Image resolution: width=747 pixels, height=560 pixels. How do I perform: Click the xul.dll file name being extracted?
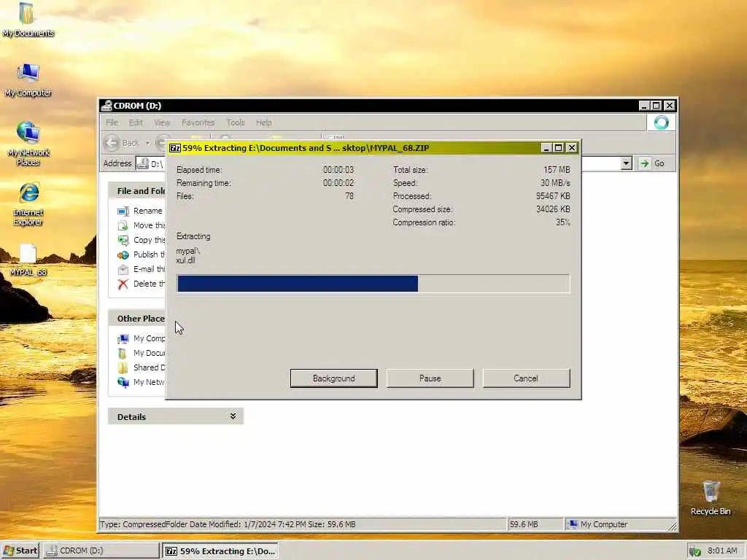pyautogui.click(x=185, y=260)
